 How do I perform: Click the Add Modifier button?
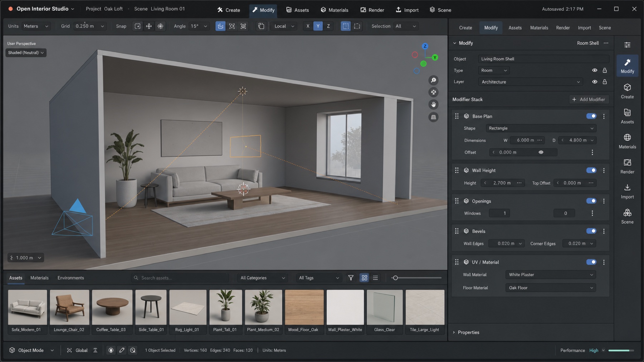tap(589, 99)
